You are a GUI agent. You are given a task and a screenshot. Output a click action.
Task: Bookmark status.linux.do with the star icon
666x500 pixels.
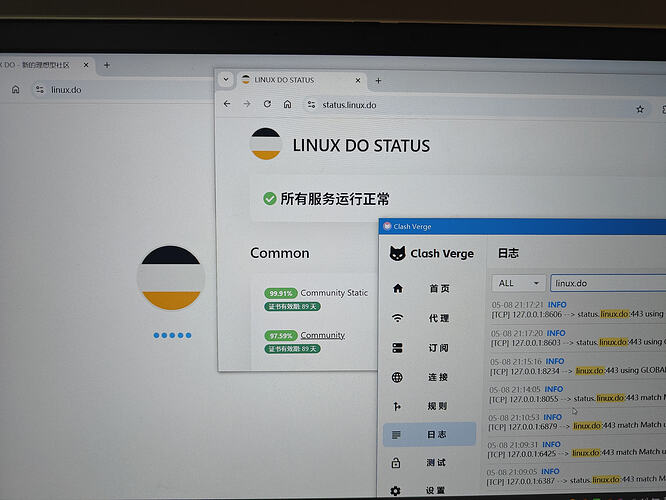point(640,109)
